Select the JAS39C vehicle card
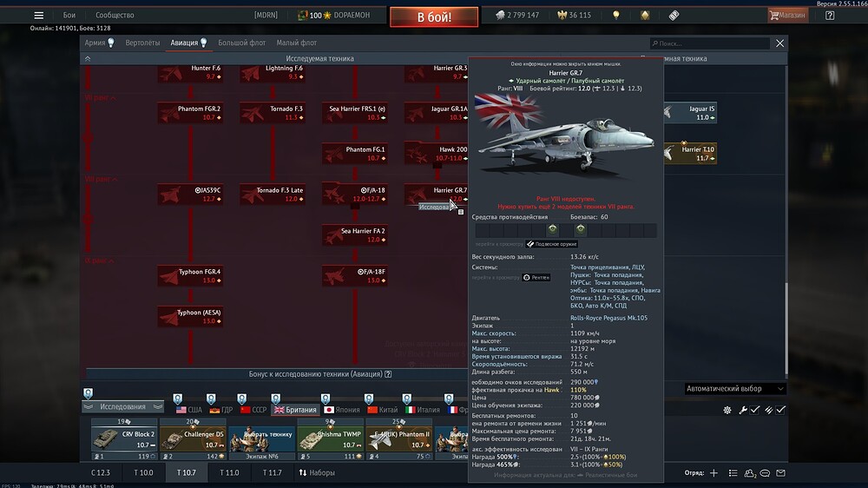The height and width of the screenshot is (488, 868). [190, 195]
